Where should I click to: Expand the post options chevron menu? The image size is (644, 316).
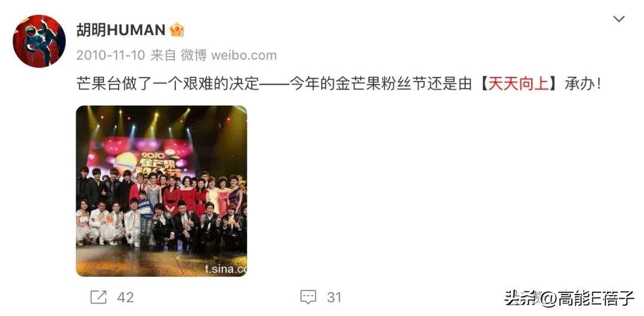pos(618,19)
